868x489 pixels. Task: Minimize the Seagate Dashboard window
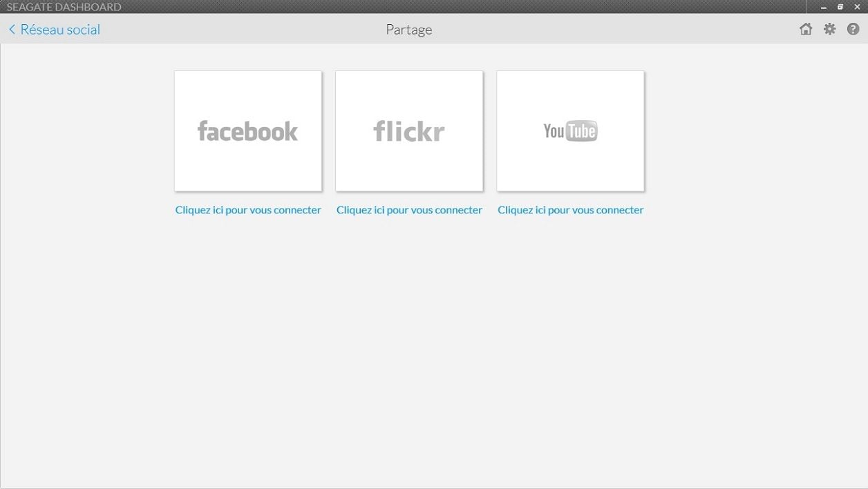(x=824, y=7)
